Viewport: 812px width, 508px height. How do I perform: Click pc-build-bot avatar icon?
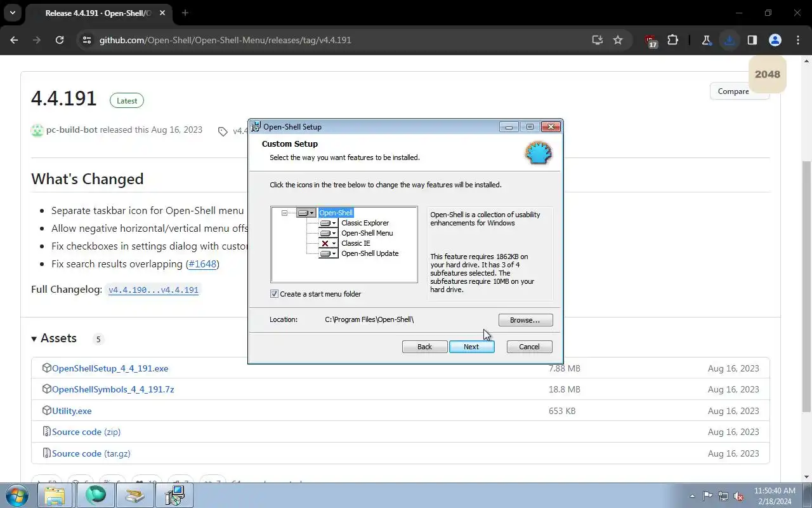pyautogui.click(x=37, y=130)
